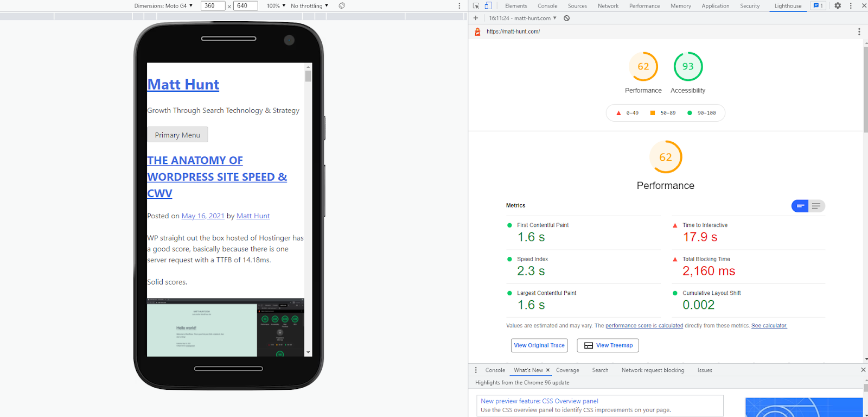The image size is (868, 417).
Task: Switch to the Console tab in the main DevTools tab bar
Action: (547, 5)
